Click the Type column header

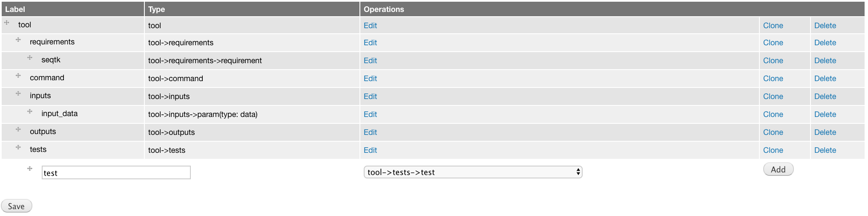252,9
